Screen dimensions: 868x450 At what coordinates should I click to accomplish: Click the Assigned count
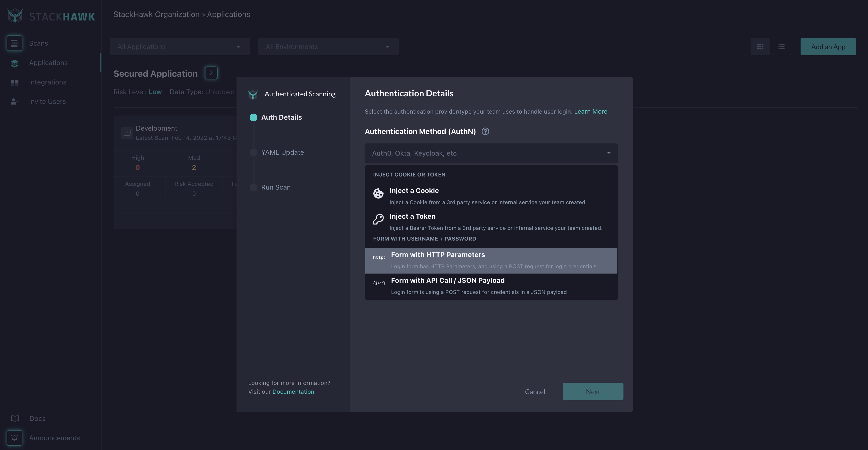[x=138, y=194]
